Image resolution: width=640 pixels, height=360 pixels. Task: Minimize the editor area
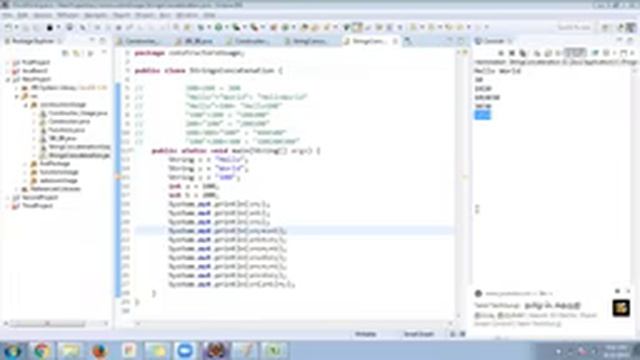450,41
